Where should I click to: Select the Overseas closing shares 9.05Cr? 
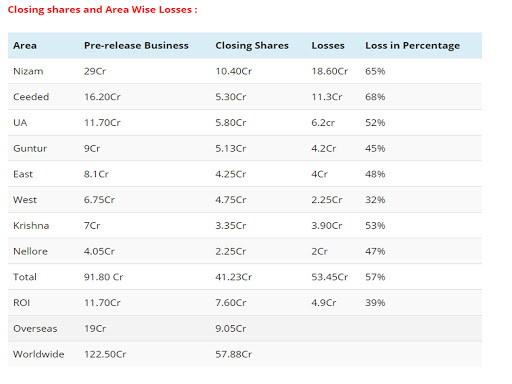pos(231,328)
